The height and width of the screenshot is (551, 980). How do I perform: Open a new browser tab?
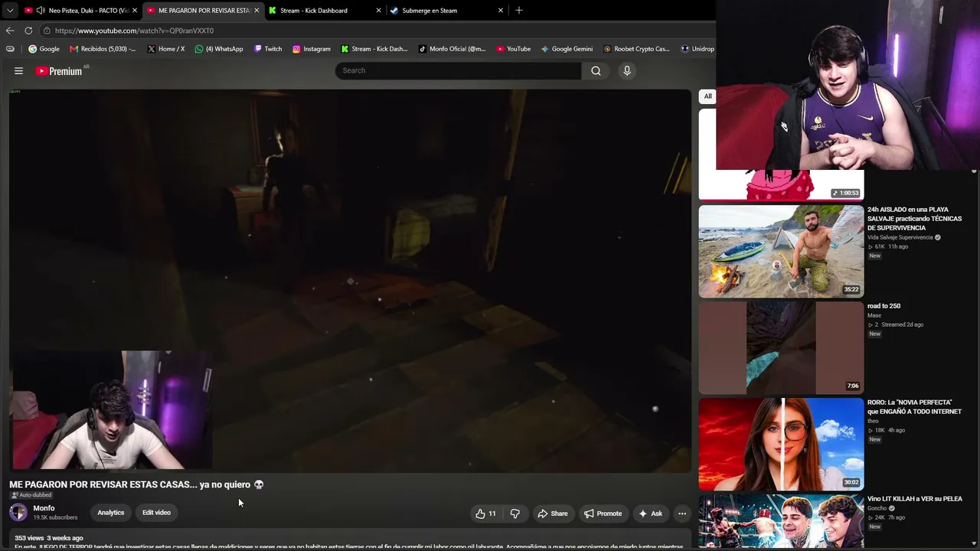[x=519, y=10]
